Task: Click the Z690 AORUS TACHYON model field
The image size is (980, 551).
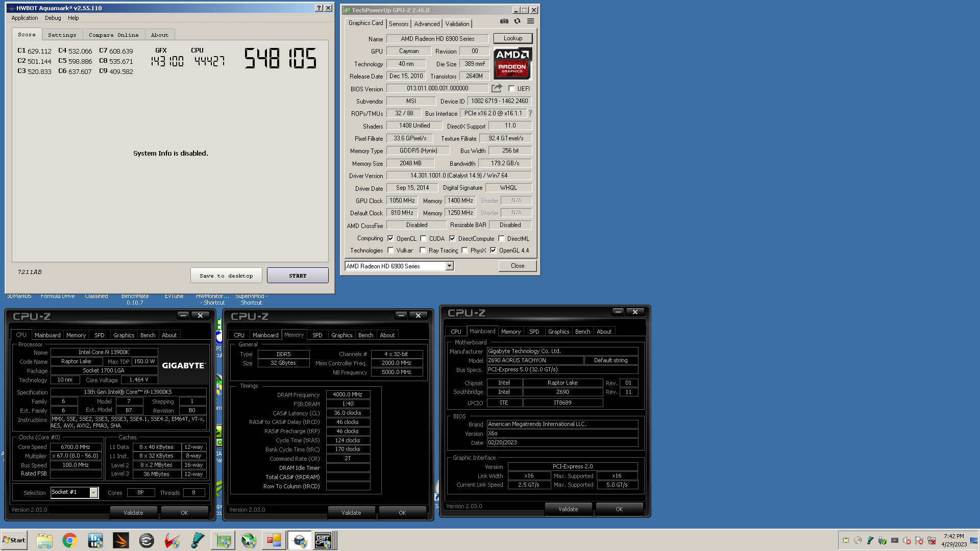Action: point(535,360)
